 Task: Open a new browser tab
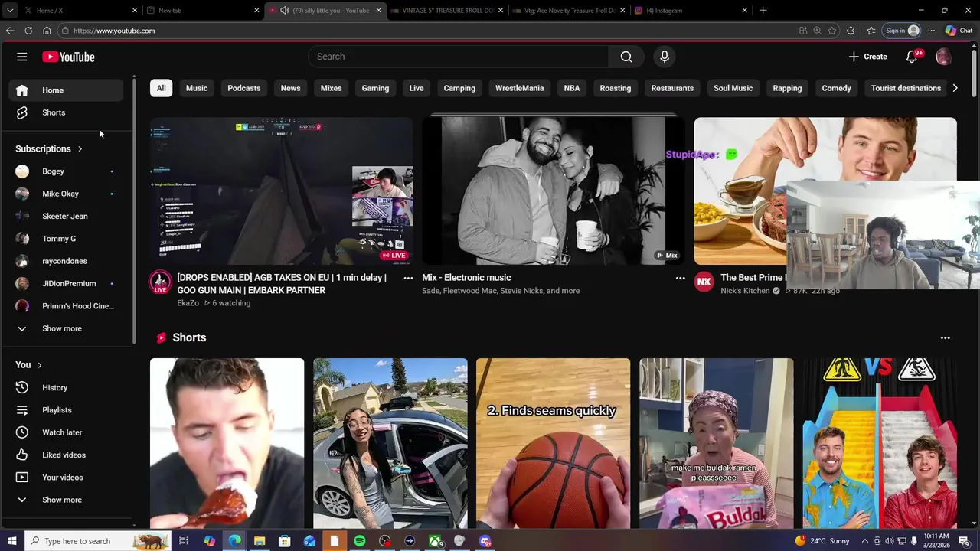coord(763,11)
